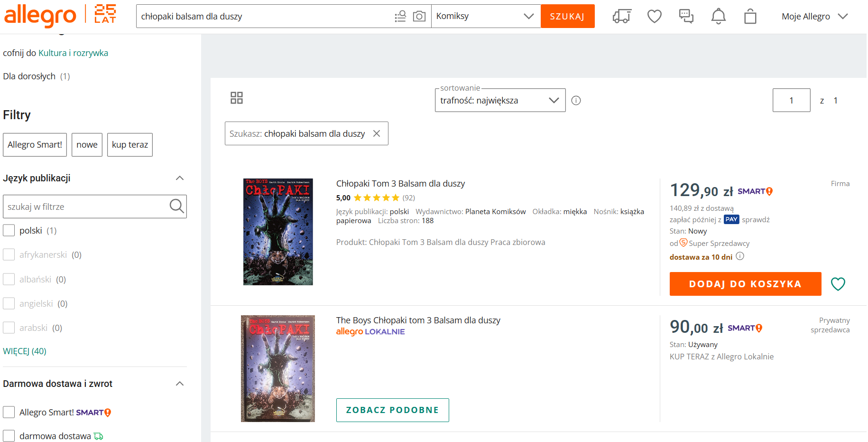Screen dimensions: 868x442
Task: Select the kup teraz filter chip
Action: [x=129, y=145]
